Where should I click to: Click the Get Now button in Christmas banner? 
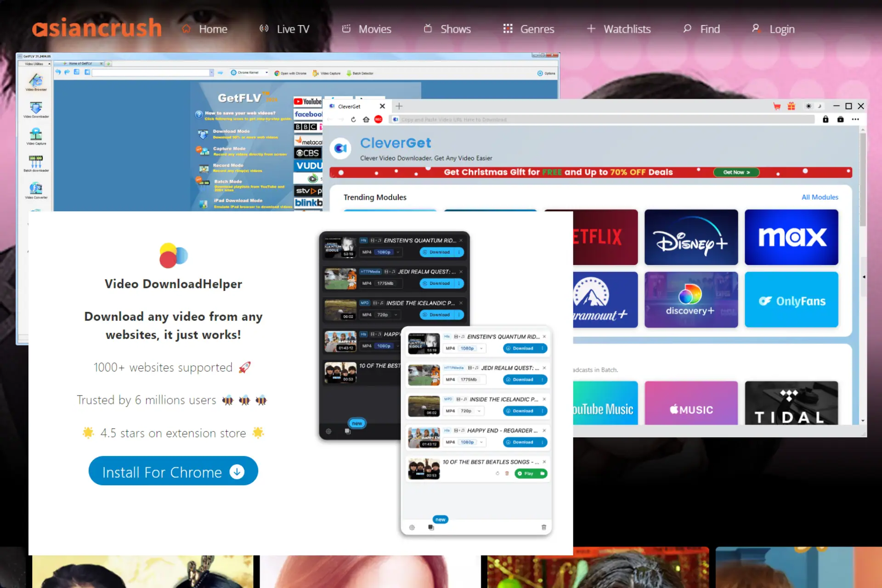point(736,172)
